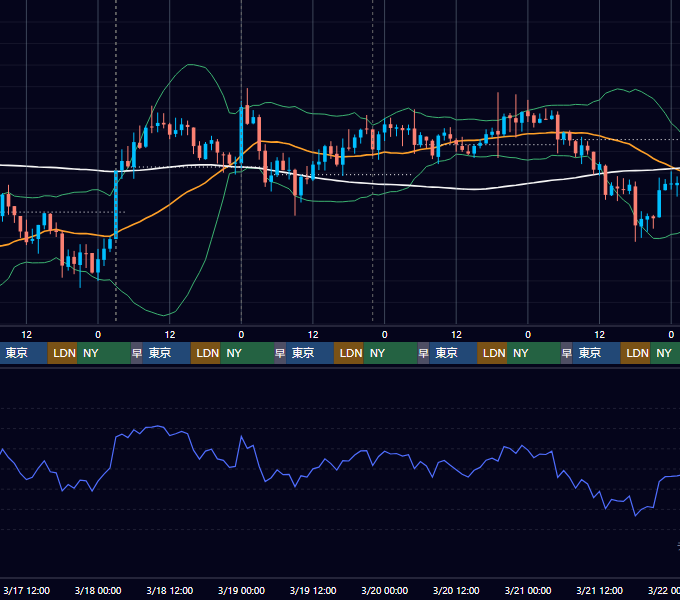The image size is (680, 600).
Task: Click the 3/17 12:00 date label
Action: (26, 590)
